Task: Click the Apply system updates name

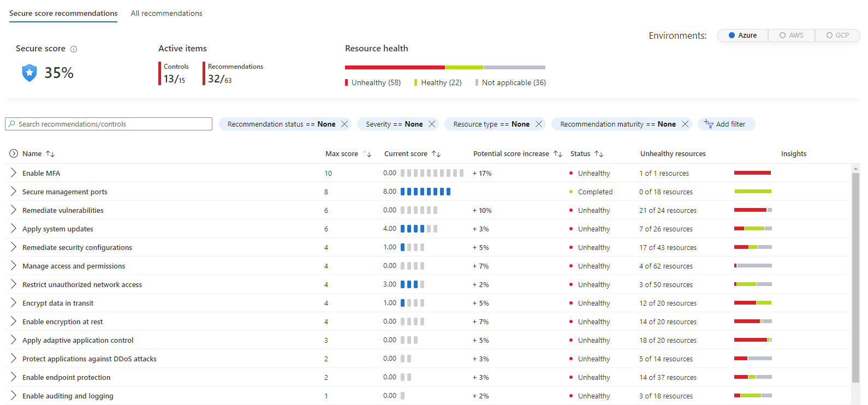Action: (x=58, y=229)
